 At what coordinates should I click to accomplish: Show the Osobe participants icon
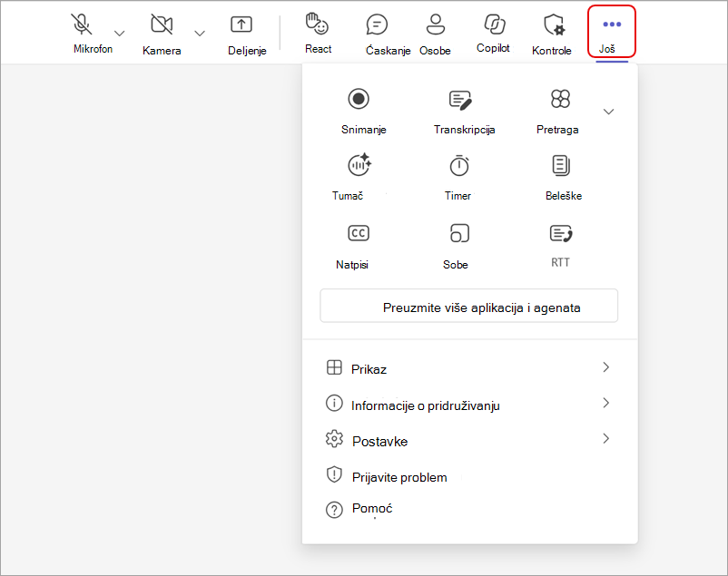pyautogui.click(x=436, y=24)
